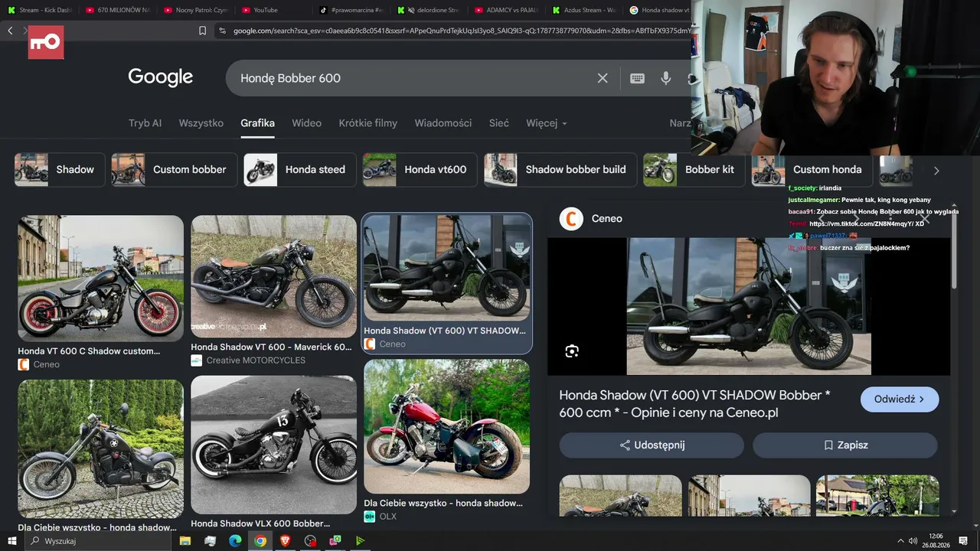This screenshot has height=551, width=980.
Task: Switch to the Stream - Kick Dashboard browser tab
Action: tap(40, 10)
